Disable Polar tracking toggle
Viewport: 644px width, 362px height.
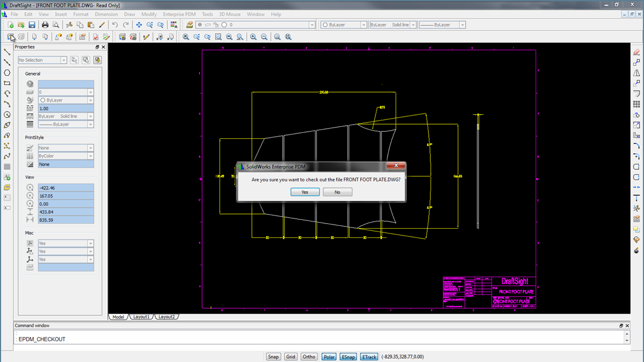tap(329, 357)
